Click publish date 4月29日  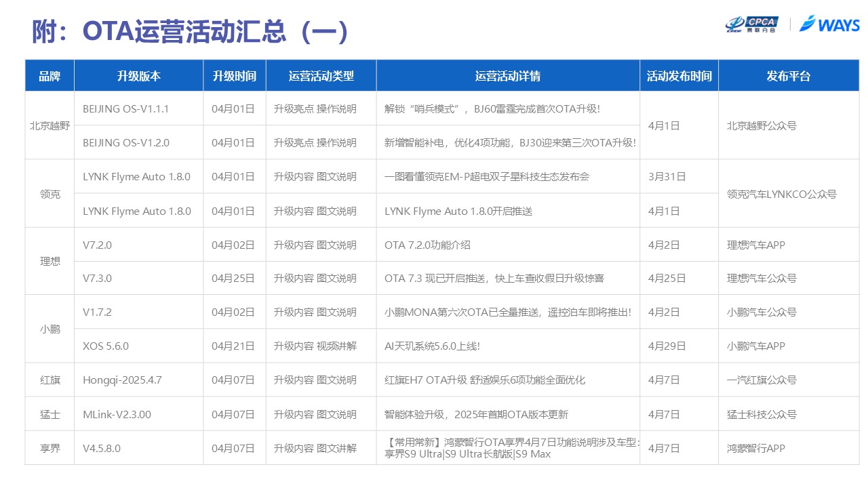tap(667, 346)
